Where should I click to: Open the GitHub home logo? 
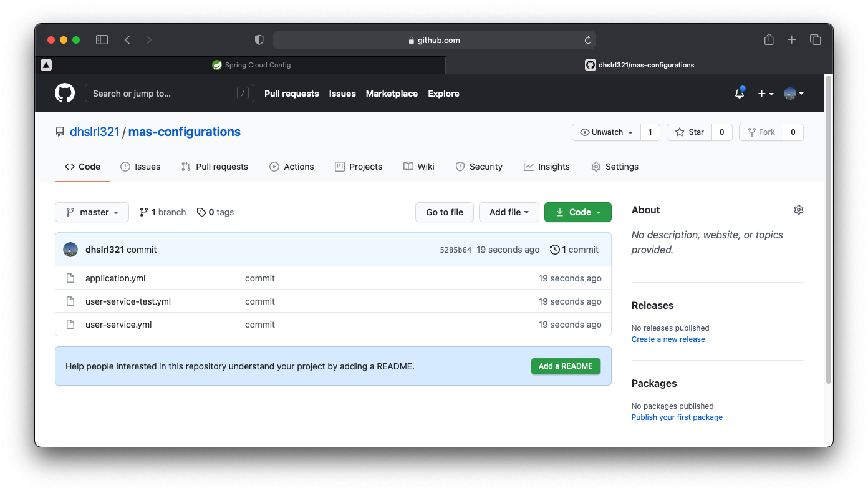pyautogui.click(x=65, y=94)
